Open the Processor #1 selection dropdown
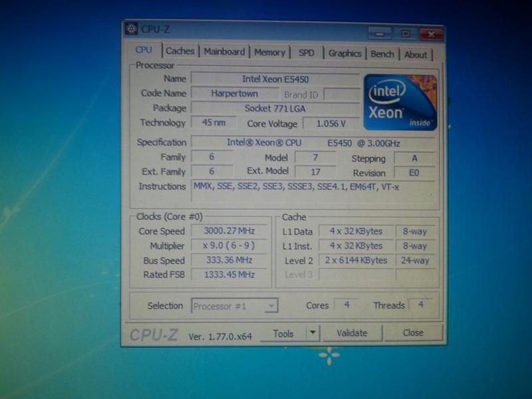This screenshot has height=399, width=532. tap(235, 306)
